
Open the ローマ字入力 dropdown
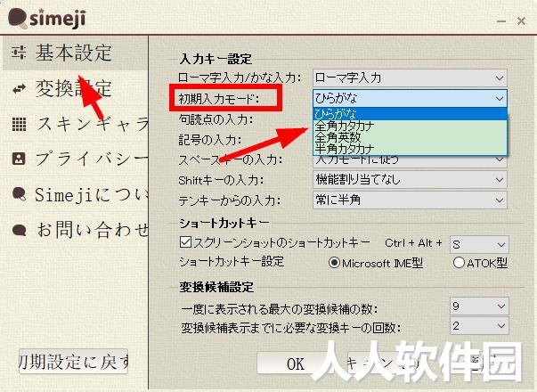(410, 78)
